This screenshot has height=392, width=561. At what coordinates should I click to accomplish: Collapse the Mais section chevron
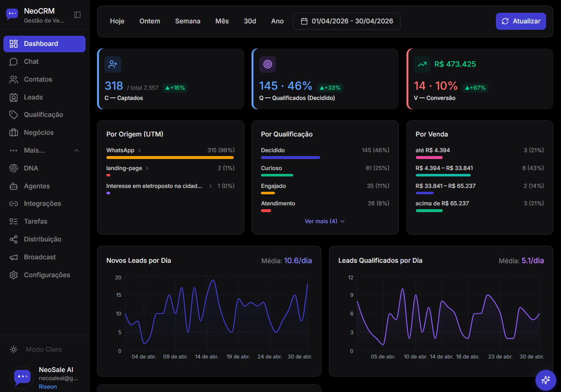[x=77, y=151]
